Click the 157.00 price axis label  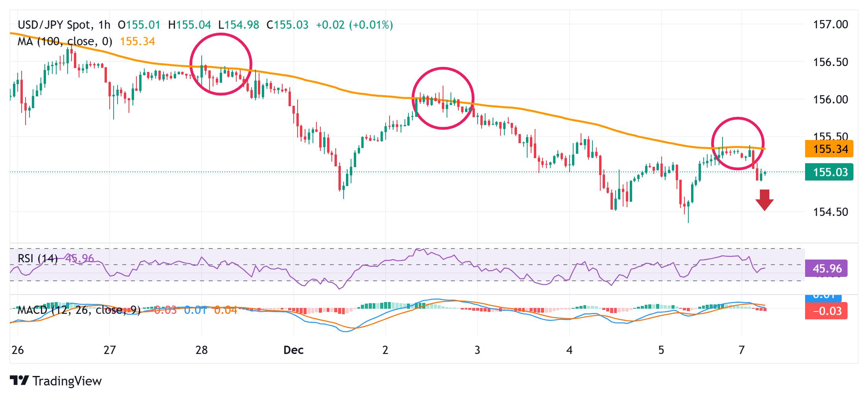[830, 24]
